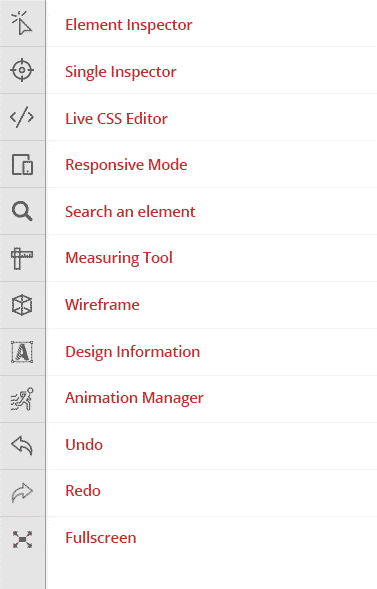Open the Element Inspector text link
377x589 pixels.
tap(129, 25)
